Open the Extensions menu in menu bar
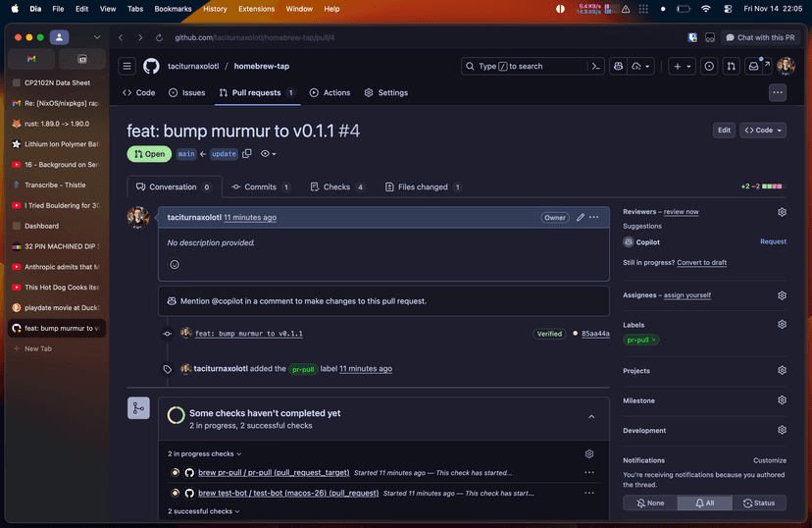The image size is (812, 528). [x=256, y=9]
